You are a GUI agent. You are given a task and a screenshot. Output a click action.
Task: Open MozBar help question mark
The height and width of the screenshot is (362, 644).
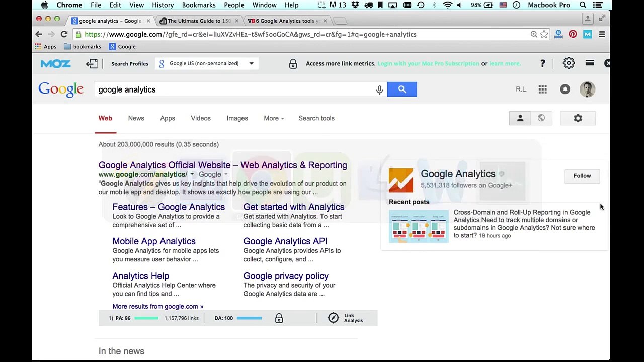[542, 63]
